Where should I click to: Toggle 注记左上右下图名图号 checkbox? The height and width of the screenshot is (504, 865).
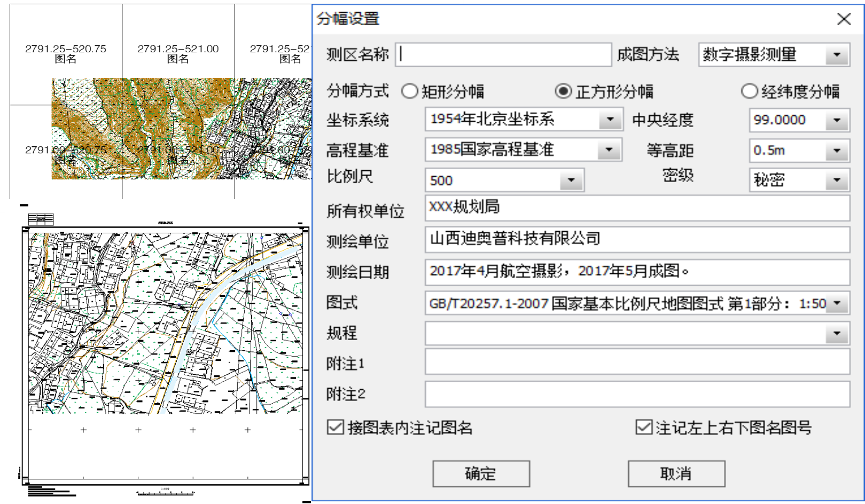pos(644,427)
